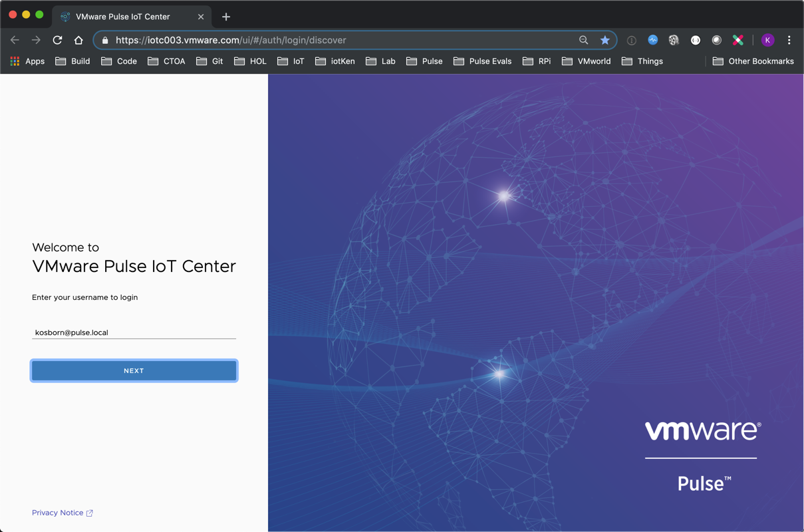Click the bookmark star icon
Viewport: 804px width, 532px height.
tap(604, 40)
